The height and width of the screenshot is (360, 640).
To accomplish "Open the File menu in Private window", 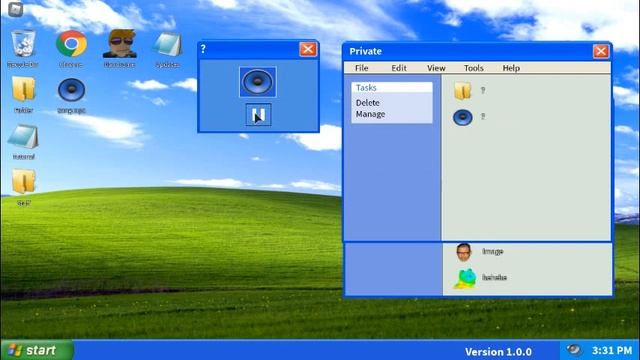I will (361, 68).
